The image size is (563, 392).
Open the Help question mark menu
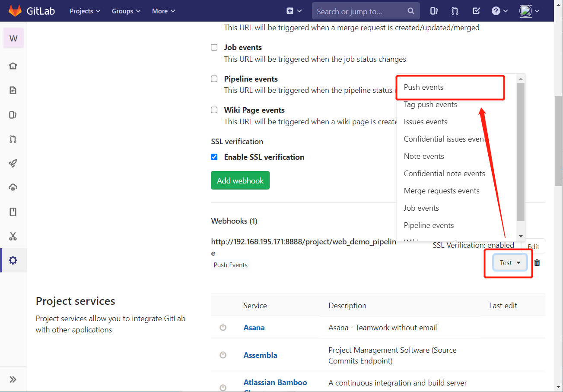(x=500, y=11)
